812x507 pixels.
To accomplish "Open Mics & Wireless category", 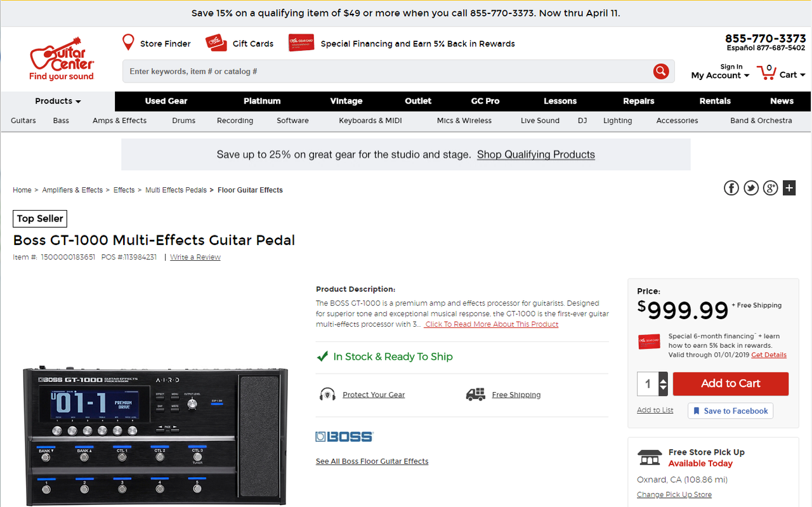I will pos(464,121).
